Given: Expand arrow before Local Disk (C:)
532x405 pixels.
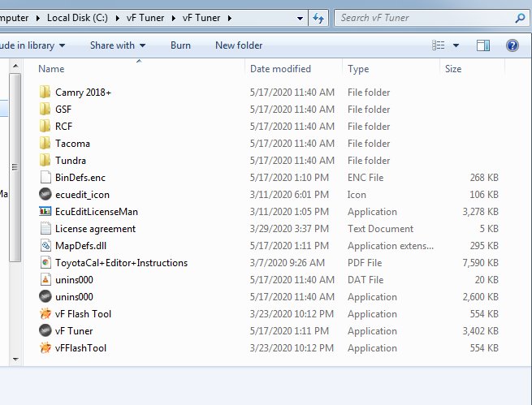Looking at the screenshot, I should (x=37, y=18).
